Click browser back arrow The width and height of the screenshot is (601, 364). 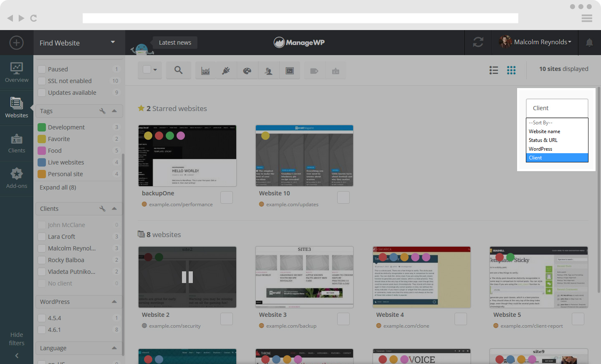(10, 18)
